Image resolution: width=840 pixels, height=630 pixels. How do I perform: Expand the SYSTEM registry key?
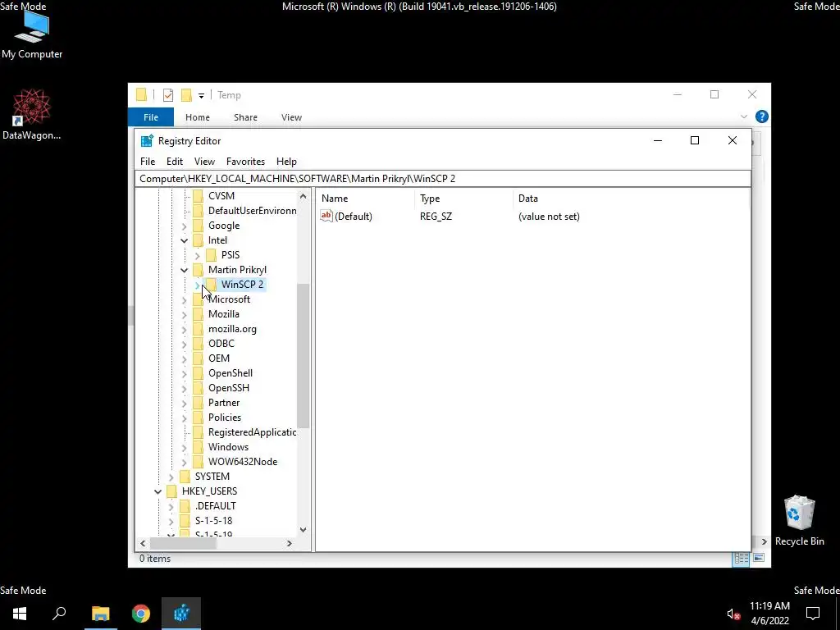(171, 477)
